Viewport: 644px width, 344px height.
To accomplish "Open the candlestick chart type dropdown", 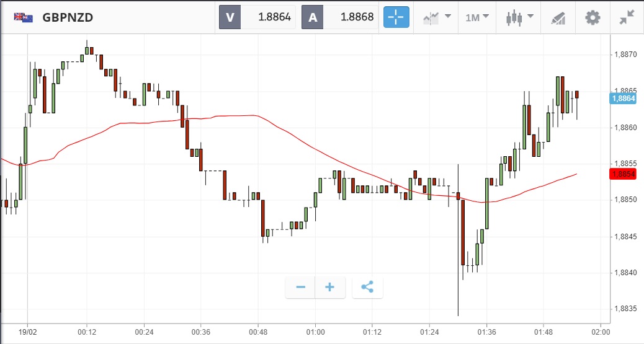I will [519, 17].
